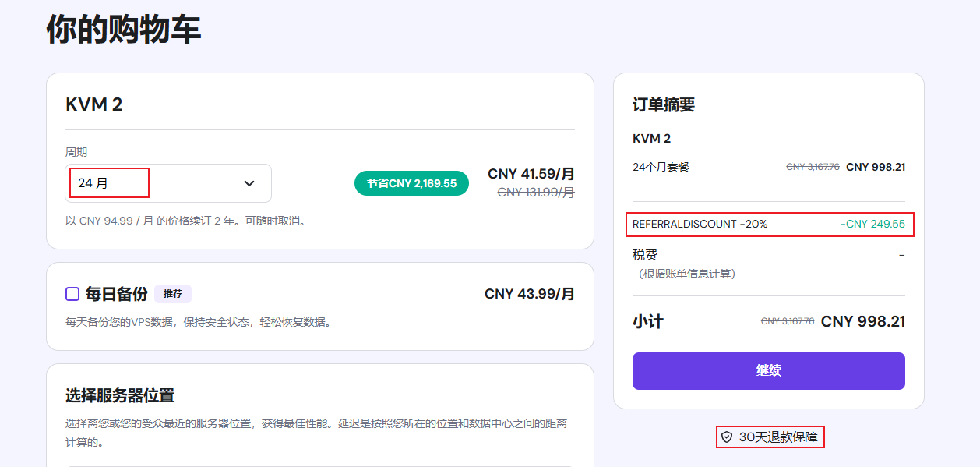Click the 税费 tax row label
This screenshot has width=980, height=467.
click(x=645, y=255)
